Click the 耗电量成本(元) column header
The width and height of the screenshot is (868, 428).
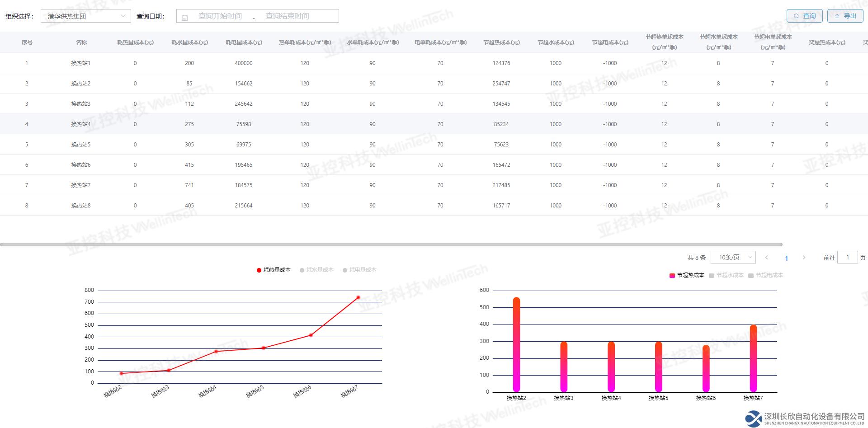(x=244, y=42)
